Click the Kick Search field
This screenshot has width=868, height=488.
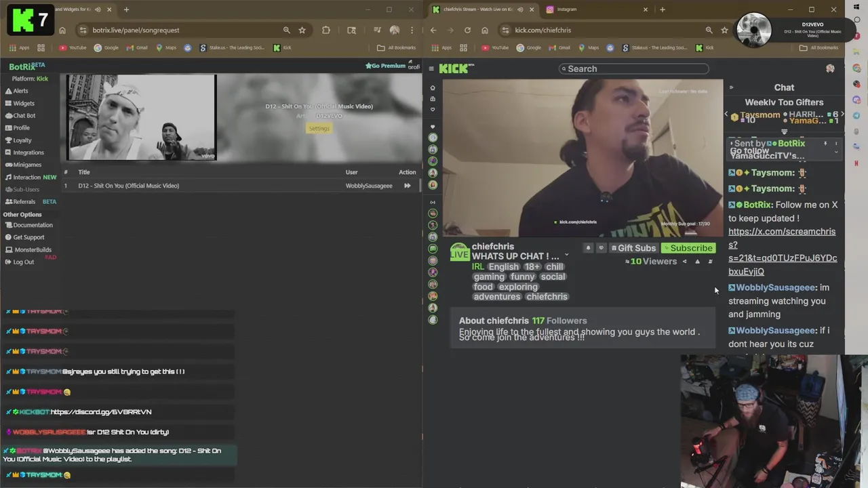635,68
